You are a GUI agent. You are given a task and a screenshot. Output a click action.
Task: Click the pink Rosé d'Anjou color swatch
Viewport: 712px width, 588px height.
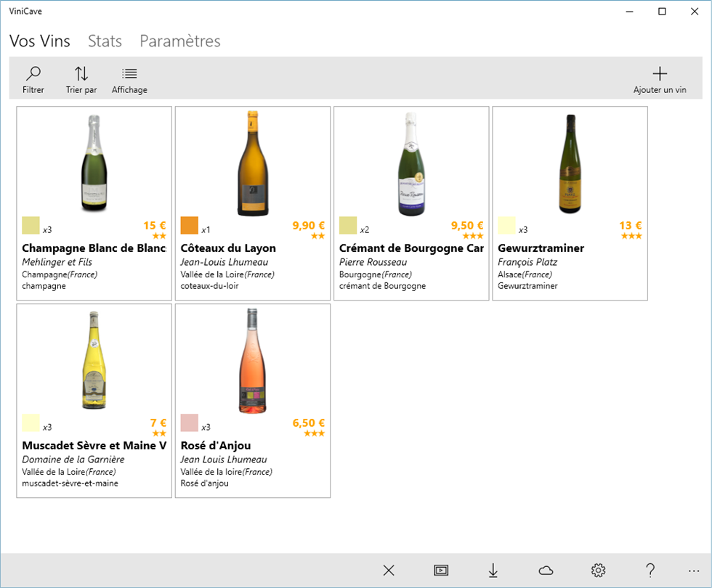190,422
